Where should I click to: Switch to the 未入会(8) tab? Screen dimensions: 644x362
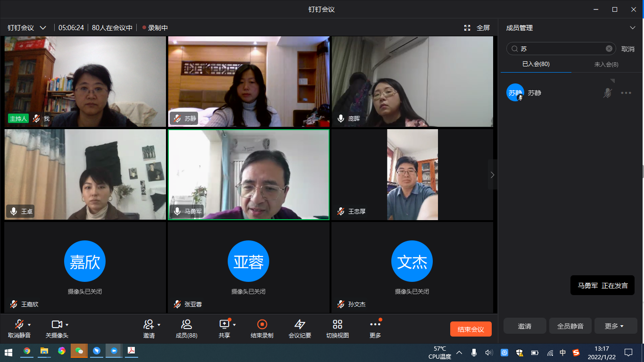(606, 64)
